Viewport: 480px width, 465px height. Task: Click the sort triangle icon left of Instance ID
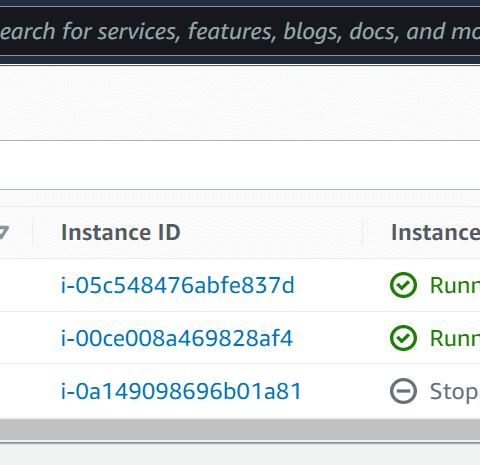pos(3,232)
